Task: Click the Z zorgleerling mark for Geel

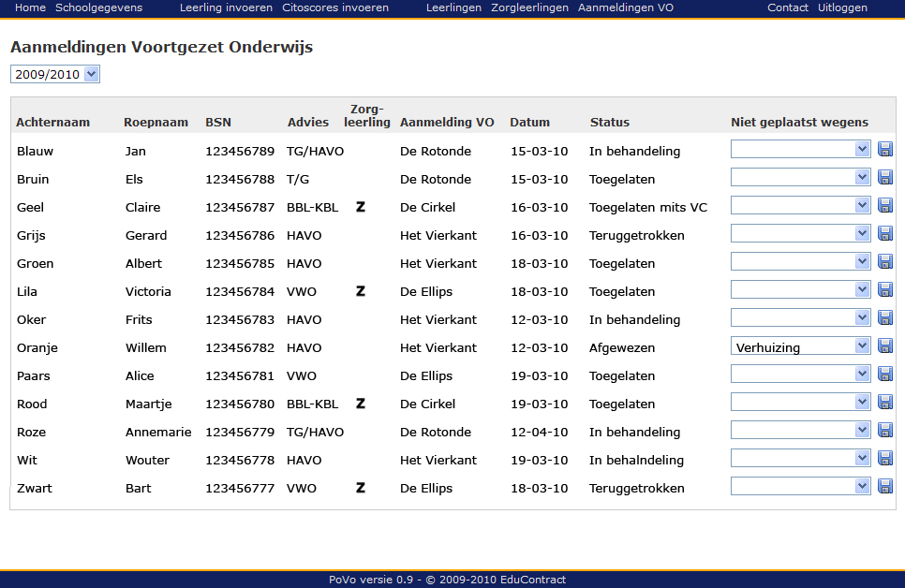Action: click(x=361, y=207)
